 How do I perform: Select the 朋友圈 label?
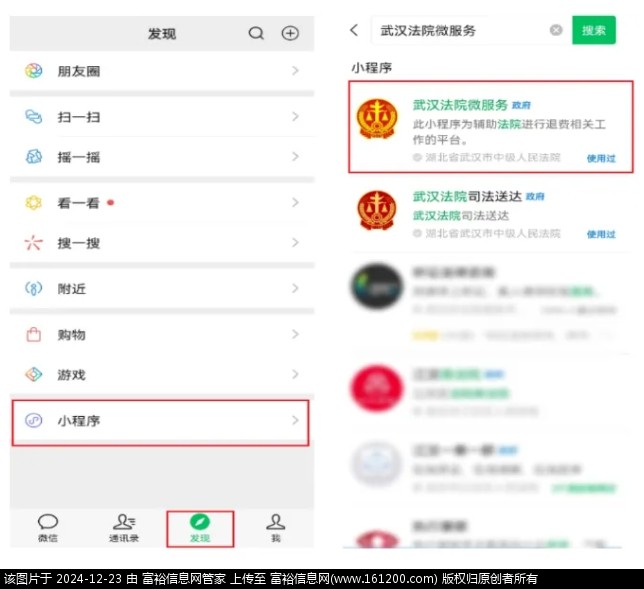click(79, 71)
